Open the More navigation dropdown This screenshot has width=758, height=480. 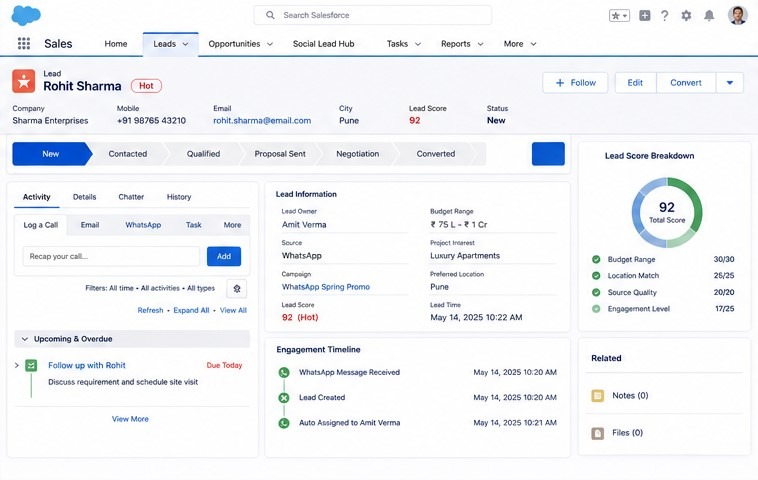pos(520,44)
